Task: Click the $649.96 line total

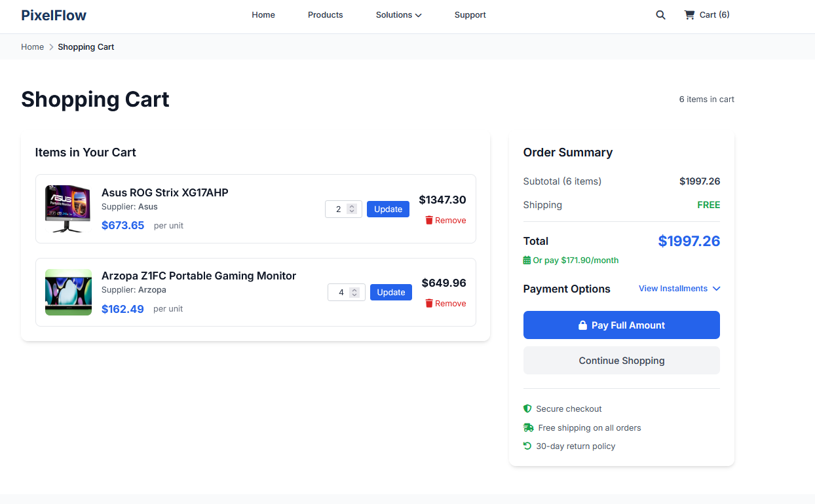Action: click(x=444, y=283)
